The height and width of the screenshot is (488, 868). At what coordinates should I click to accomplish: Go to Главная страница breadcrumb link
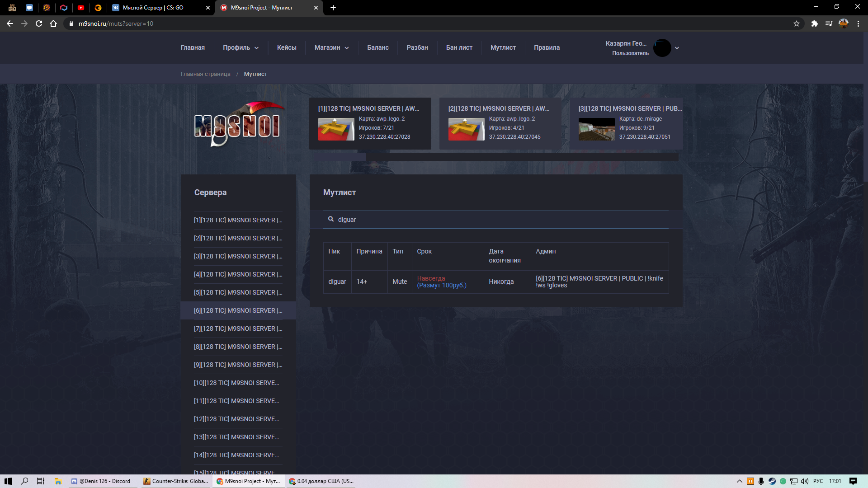[206, 74]
